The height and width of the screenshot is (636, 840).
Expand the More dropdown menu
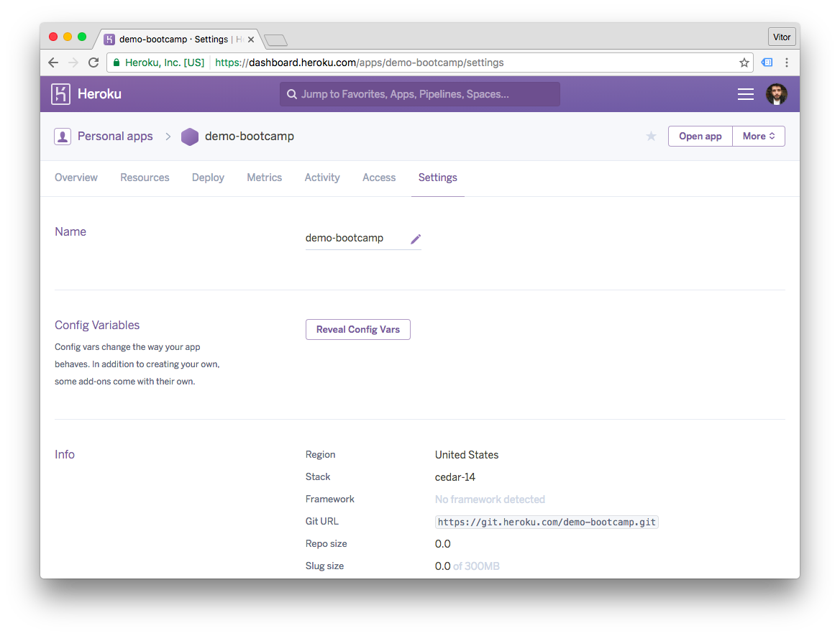click(x=759, y=136)
